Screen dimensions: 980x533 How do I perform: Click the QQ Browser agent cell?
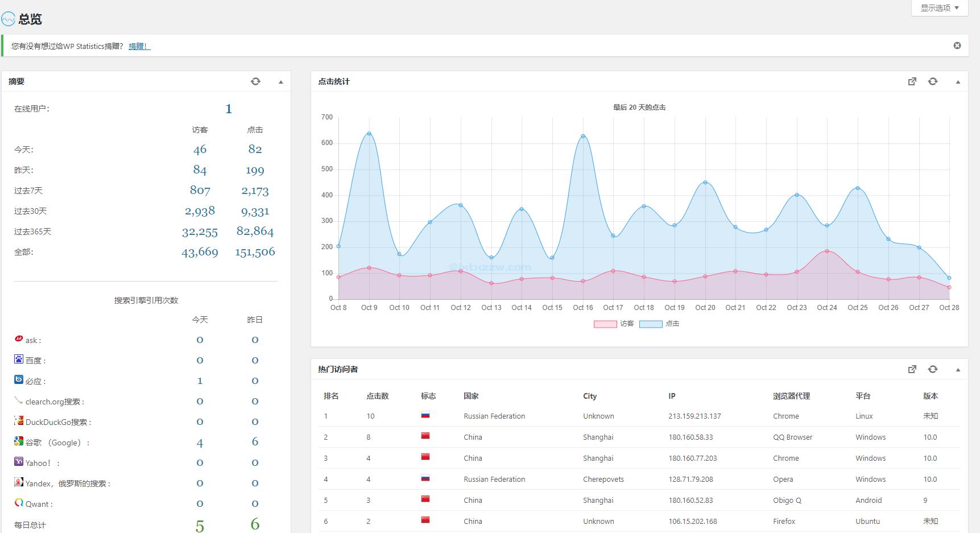(792, 437)
